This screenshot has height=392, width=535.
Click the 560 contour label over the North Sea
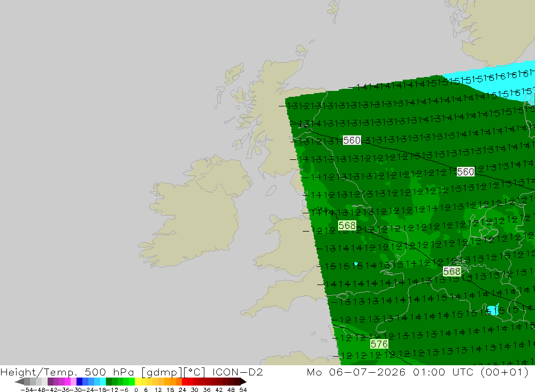tap(465, 172)
